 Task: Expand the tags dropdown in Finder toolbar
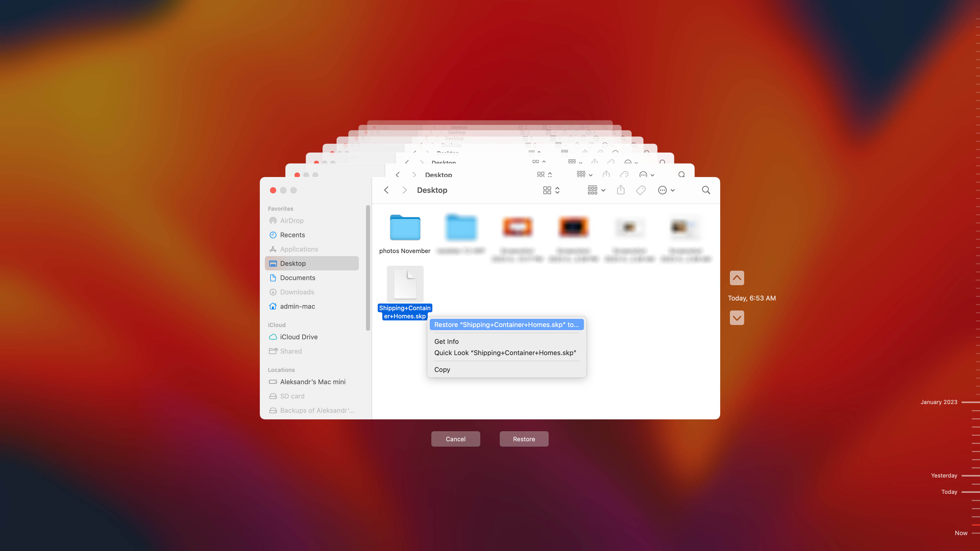641,190
